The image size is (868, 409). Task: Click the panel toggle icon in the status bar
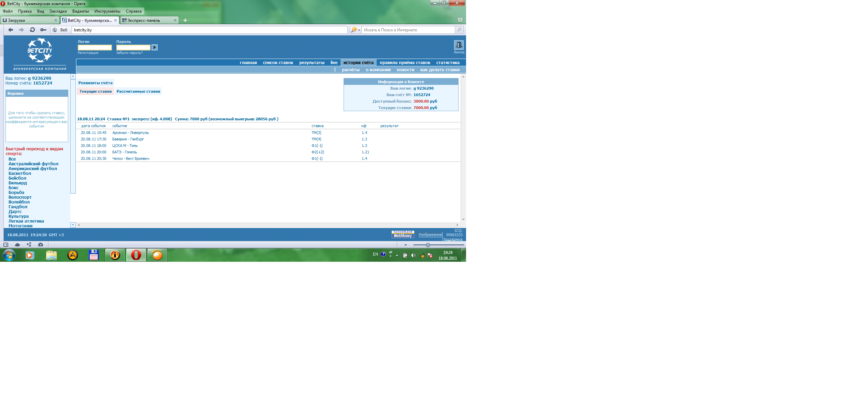(6, 245)
